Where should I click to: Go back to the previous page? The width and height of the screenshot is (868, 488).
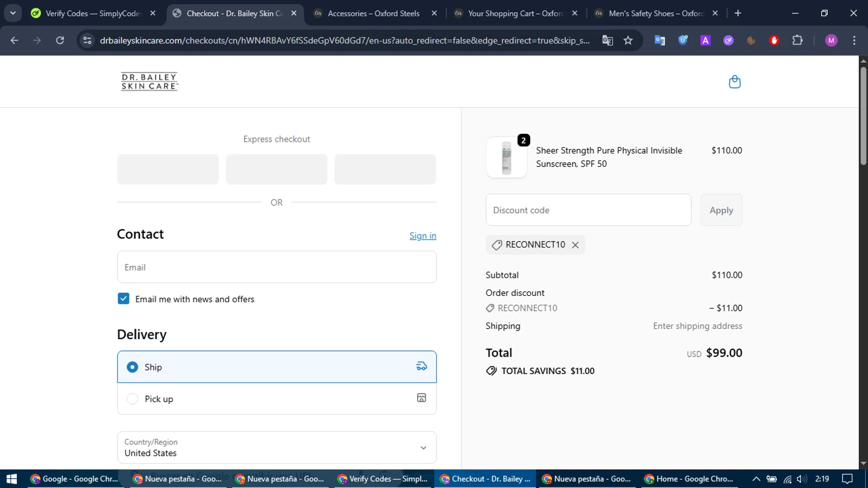[x=14, y=41]
